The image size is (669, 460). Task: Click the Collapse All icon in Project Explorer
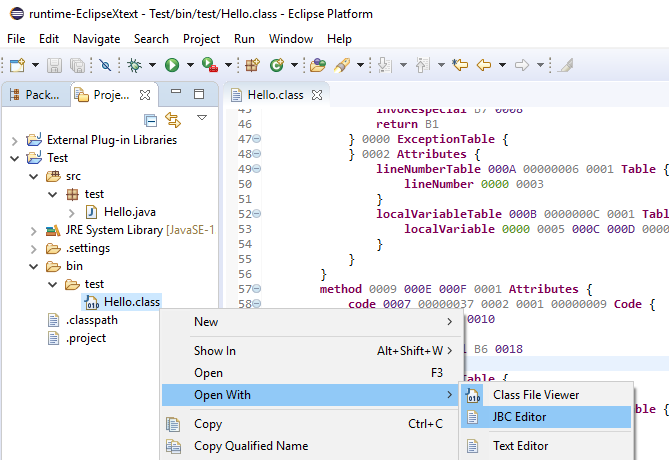point(151,121)
